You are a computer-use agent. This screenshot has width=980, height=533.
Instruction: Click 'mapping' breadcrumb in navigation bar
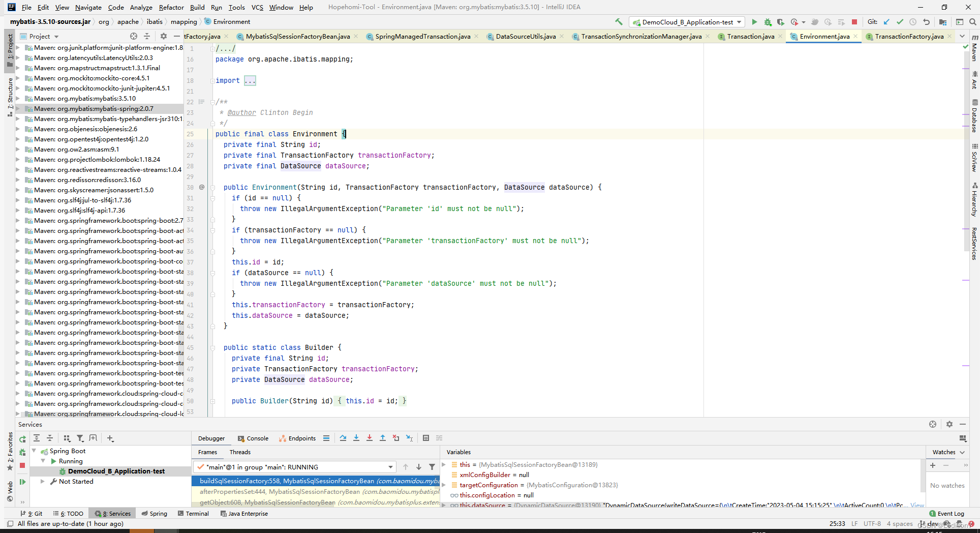183,22
